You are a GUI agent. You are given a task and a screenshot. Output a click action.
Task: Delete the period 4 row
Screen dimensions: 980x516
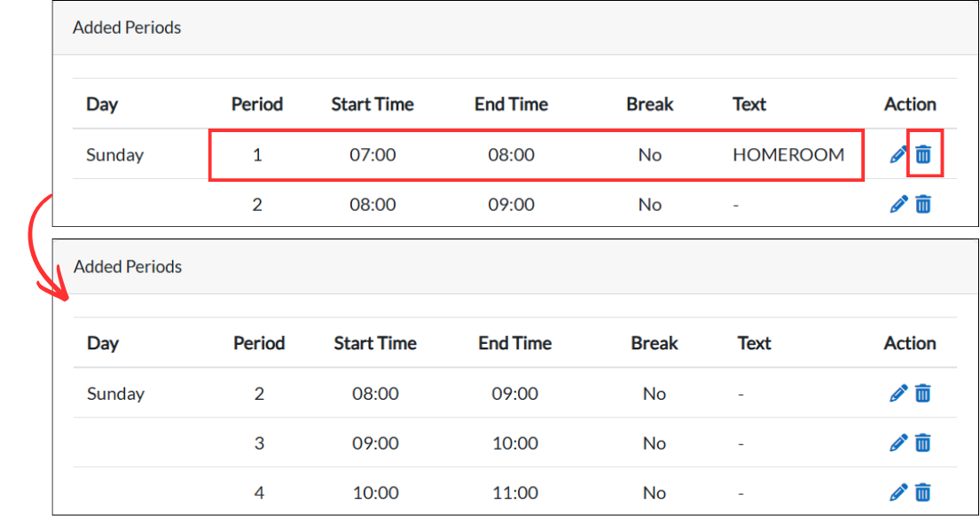coord(922,493)
